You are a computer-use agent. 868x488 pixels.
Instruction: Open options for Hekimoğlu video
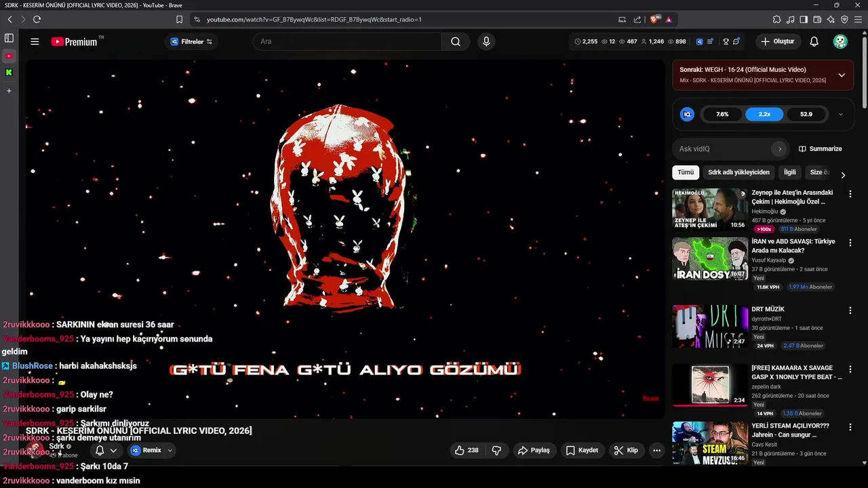[x=850, y=194]
